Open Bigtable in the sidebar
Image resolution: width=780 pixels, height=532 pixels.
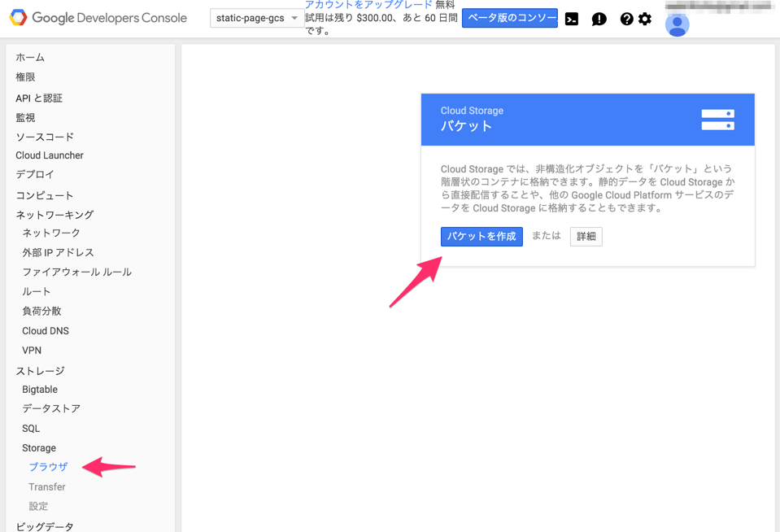click(x=40, y=390)
